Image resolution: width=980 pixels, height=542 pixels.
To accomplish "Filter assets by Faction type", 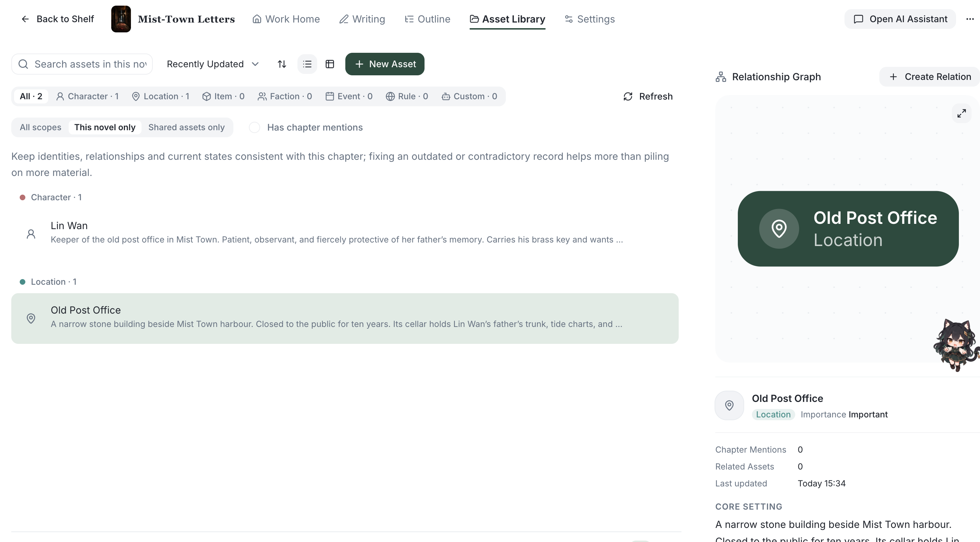I will 284,96.
